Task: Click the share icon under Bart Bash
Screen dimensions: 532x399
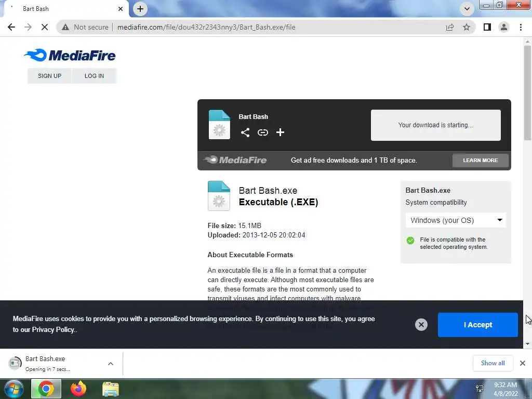Action: coord(245,132)
